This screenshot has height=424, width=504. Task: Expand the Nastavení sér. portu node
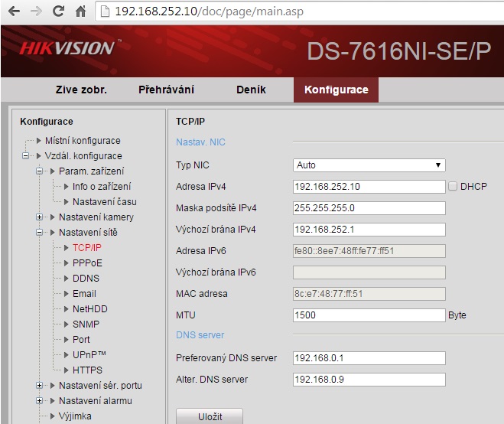click(40, 386)
